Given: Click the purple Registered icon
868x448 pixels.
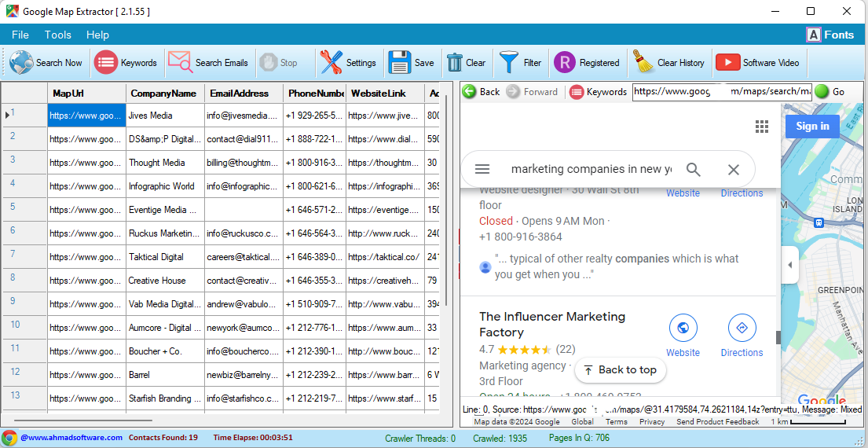Looking at the screenshot, I should pyautogui.click(x=565, y=63).
